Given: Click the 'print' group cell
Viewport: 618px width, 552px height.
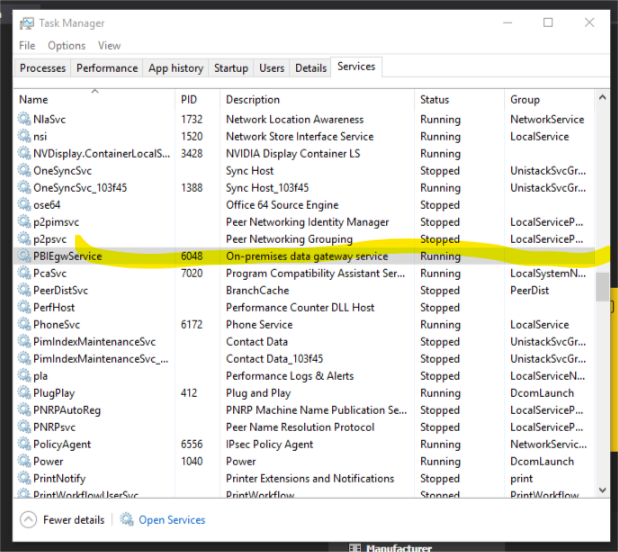Looking at the screenshot, I should click(x=521, y=478).
